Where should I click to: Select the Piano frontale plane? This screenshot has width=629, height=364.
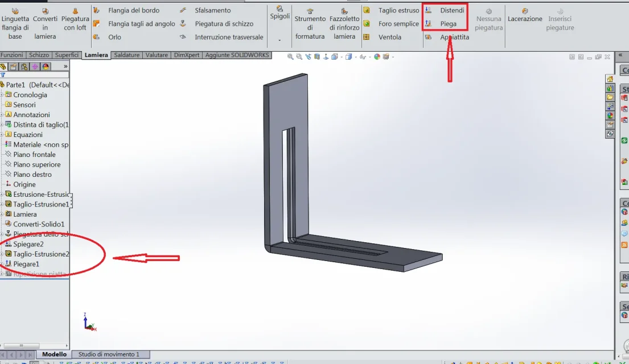(x=30, y=155)
